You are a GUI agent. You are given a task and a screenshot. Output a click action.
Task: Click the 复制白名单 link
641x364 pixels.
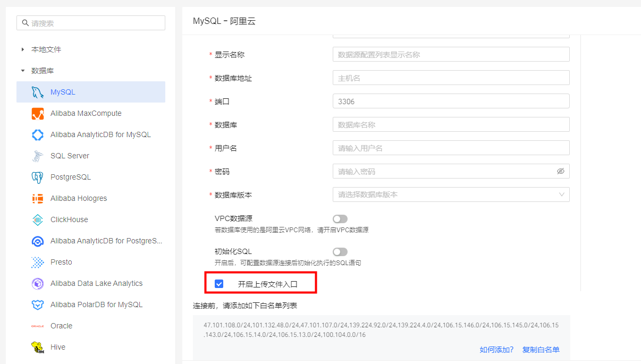click(x=541, y=350)
